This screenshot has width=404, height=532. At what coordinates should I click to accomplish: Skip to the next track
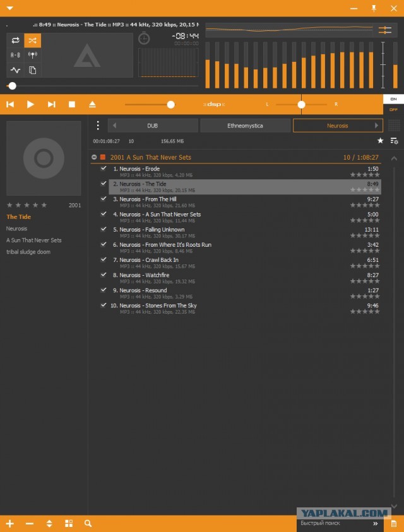click(51, 104)
